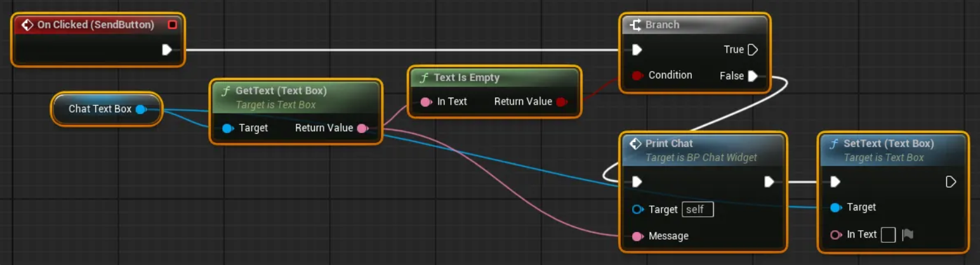Click the In Text value box on SetText
The image size is (980, 265).
[889, 235]
